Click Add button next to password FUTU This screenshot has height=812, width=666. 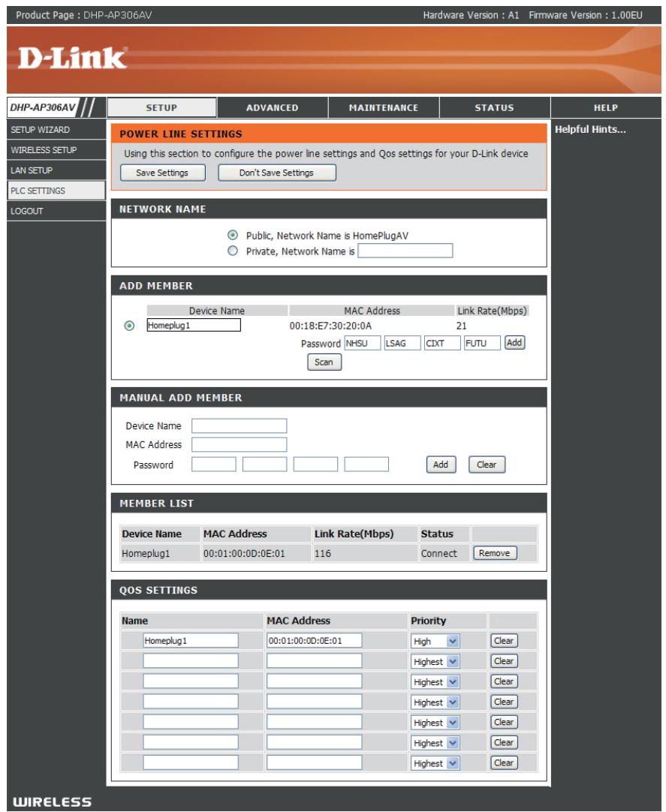pyautogui.click(x=514, y=343)
